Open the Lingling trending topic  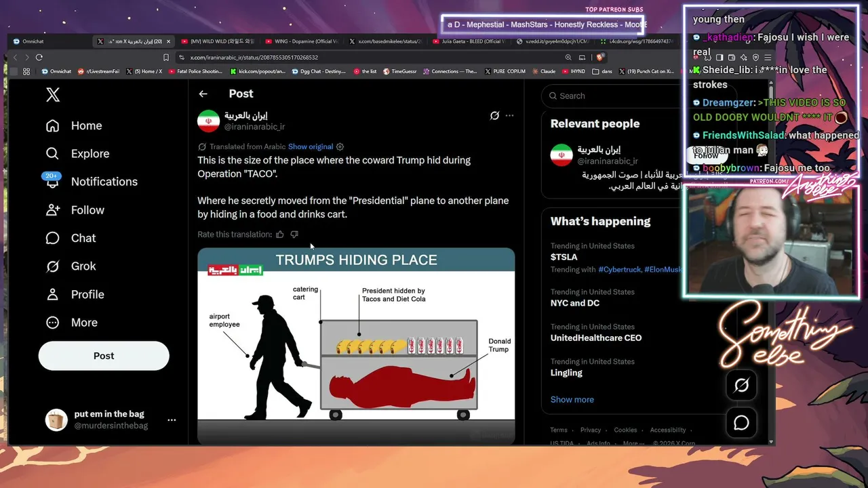[566, 373]
